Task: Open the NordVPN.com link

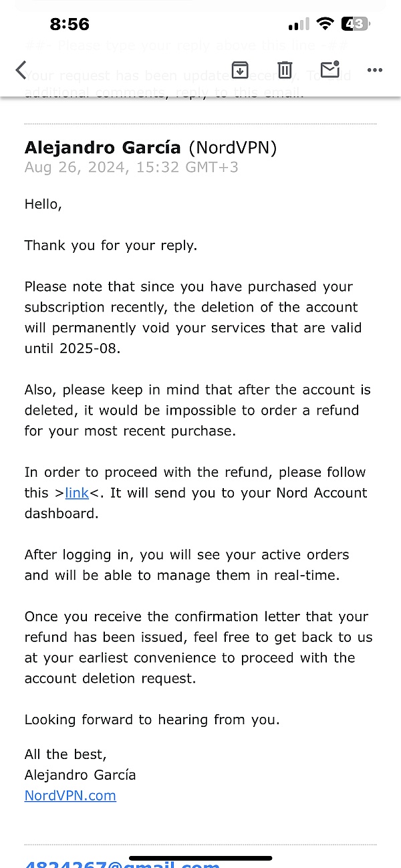Action: [x=70, y=795]
